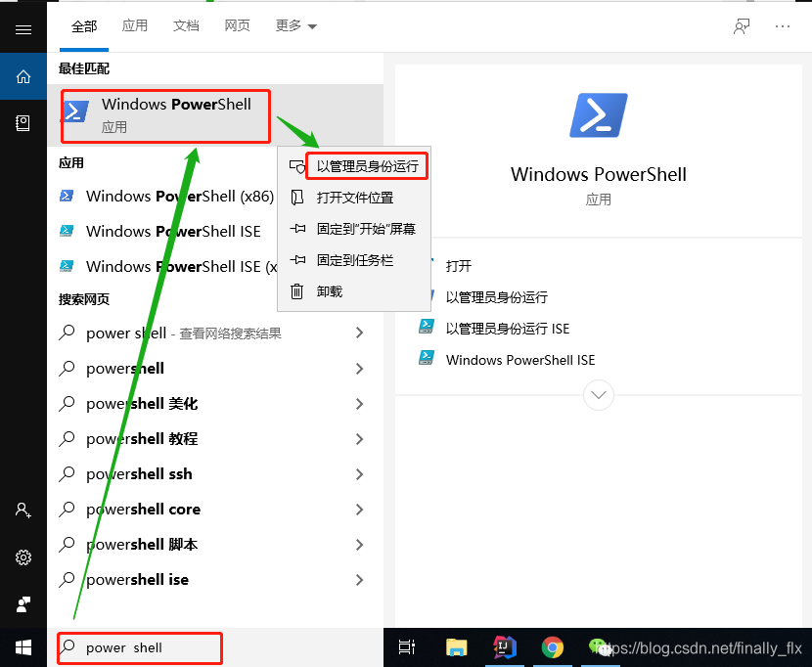Choose 卸载 in the context menu
This screenshot has height=667, width=812.
pos(354,291)
